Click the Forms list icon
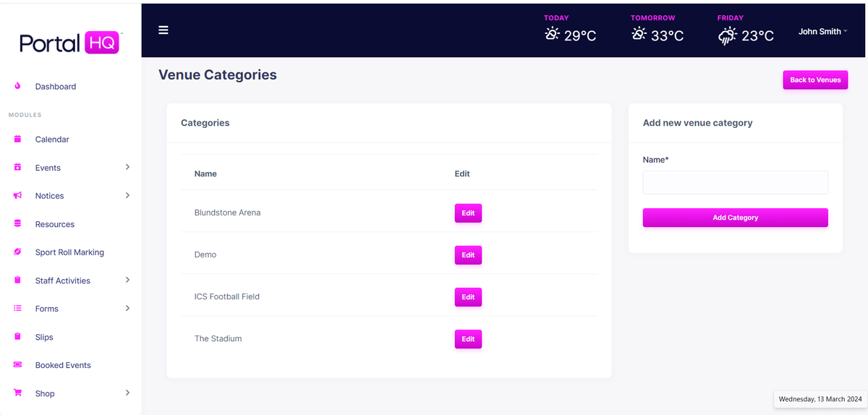Viewport: 868px width, 415px height. click(x=18, y=309)
